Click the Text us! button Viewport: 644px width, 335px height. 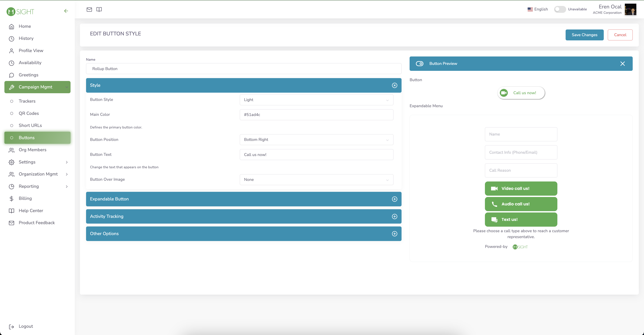(521, 219)
